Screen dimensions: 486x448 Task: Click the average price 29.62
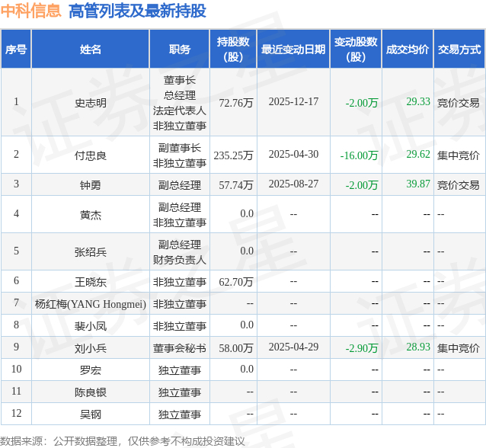(x=418, y=155)
